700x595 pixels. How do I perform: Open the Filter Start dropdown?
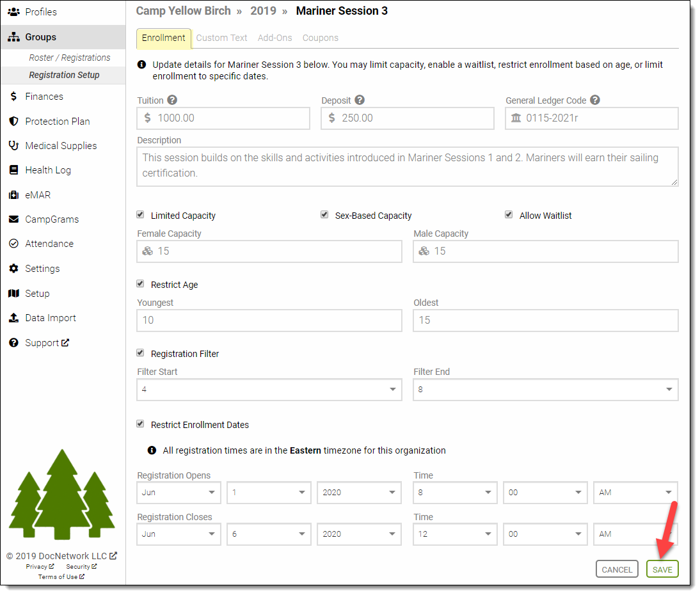coord(269,390)
